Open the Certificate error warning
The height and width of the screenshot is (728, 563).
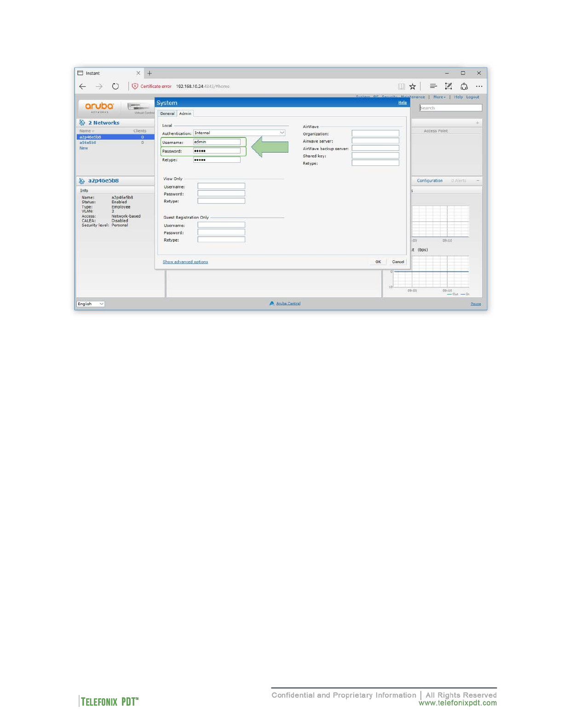click(x=152, y=86)
